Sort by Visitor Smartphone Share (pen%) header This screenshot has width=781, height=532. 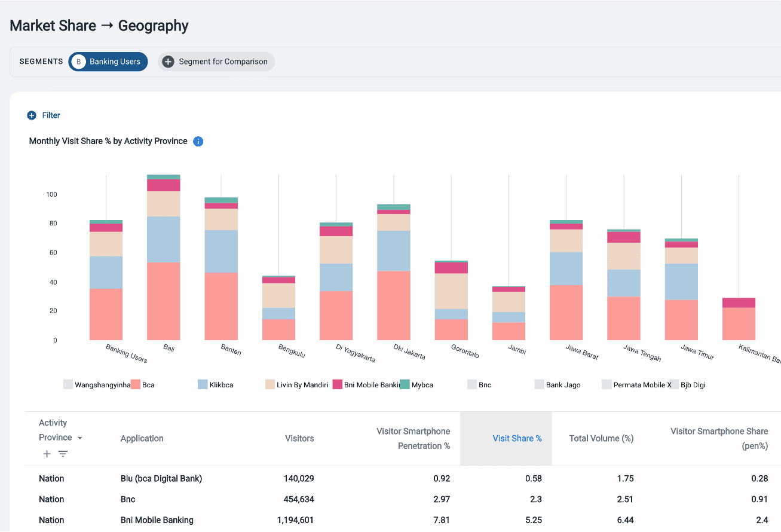[719, 438]
